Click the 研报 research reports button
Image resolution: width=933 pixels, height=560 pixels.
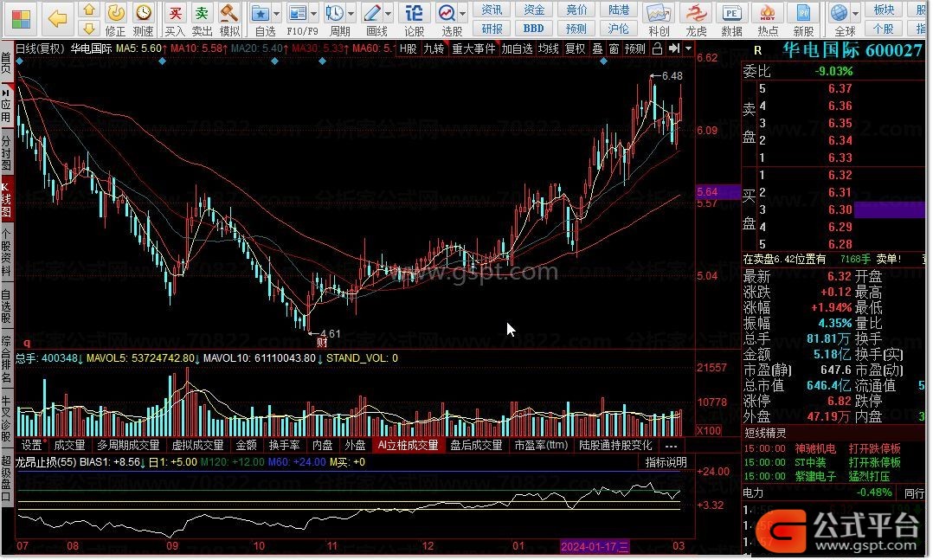[492, 28]
